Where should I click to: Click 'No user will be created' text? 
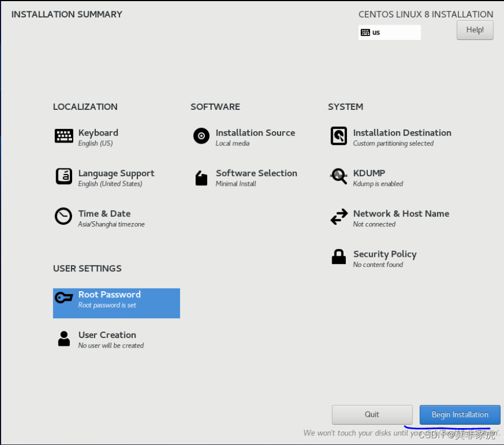[x=111, y=345]
